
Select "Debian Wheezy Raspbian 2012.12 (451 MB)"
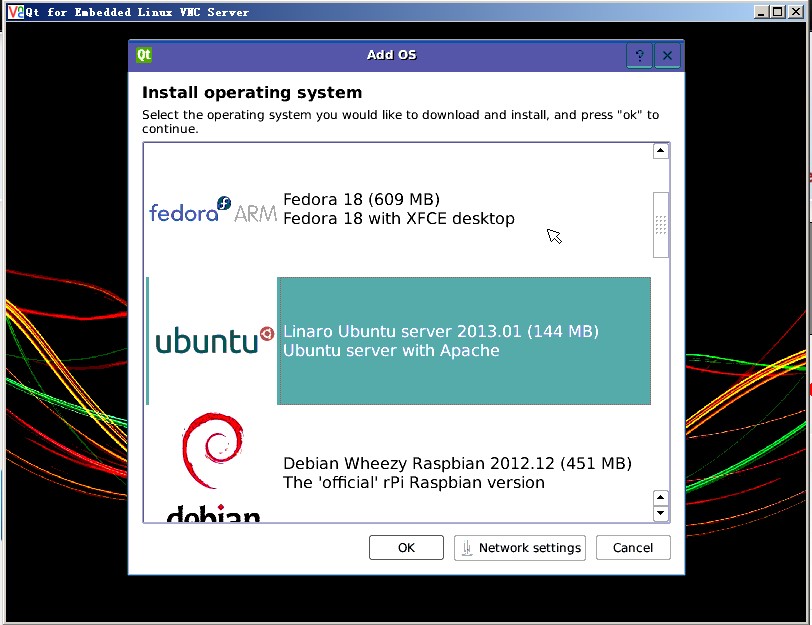(x=457, y=463)
